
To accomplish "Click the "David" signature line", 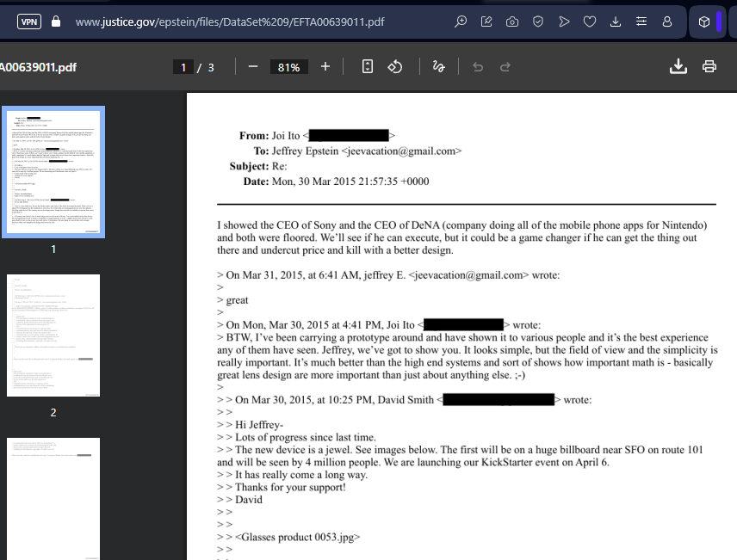I will [249, 500].
